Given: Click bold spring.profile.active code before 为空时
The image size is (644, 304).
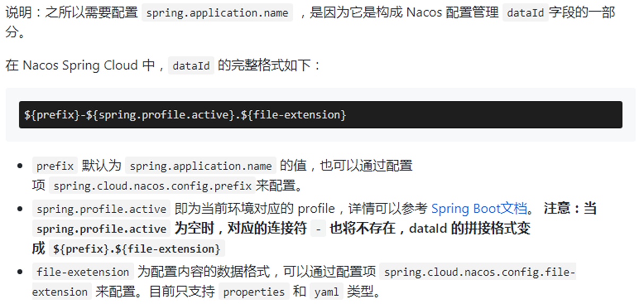Looking at the screenshot, I should [x=101, y=229].
